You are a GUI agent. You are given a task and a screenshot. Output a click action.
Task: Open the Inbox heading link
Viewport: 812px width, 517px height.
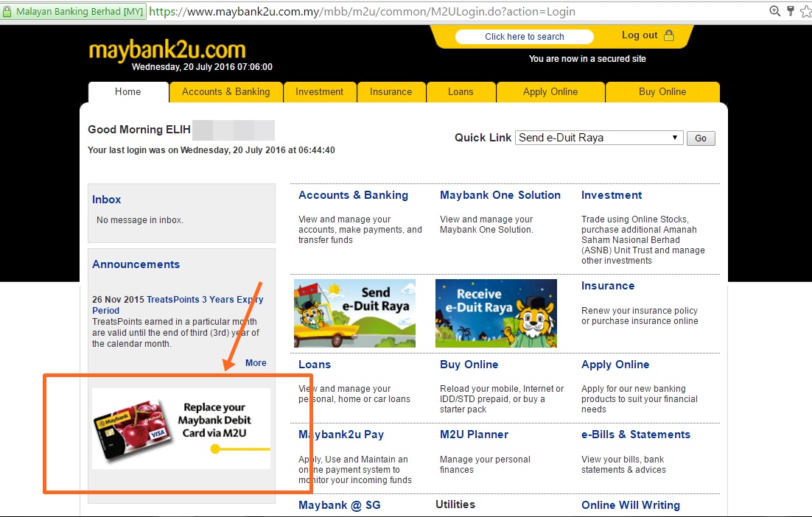[107, 200]
